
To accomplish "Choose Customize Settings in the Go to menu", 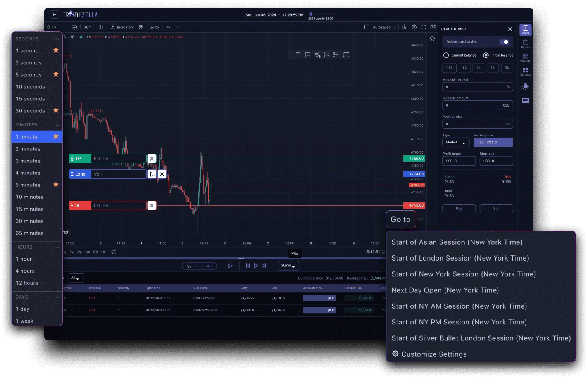I will click(434, 354).
